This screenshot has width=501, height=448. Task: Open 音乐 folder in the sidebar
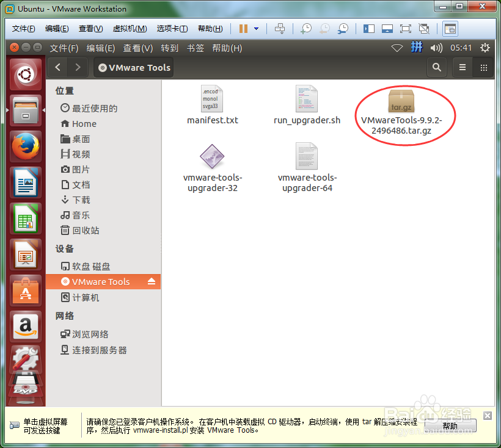pos(75,215)
